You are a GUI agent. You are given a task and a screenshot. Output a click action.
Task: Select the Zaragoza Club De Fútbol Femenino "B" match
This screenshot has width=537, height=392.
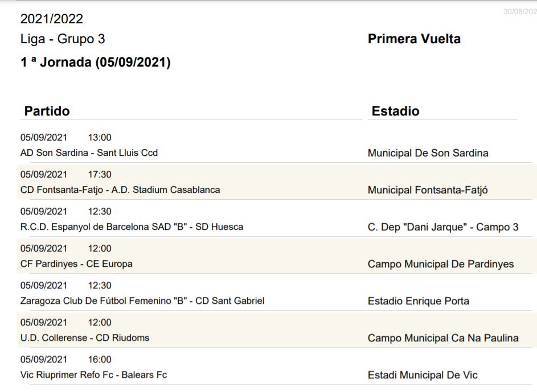(x=142, y=300)
